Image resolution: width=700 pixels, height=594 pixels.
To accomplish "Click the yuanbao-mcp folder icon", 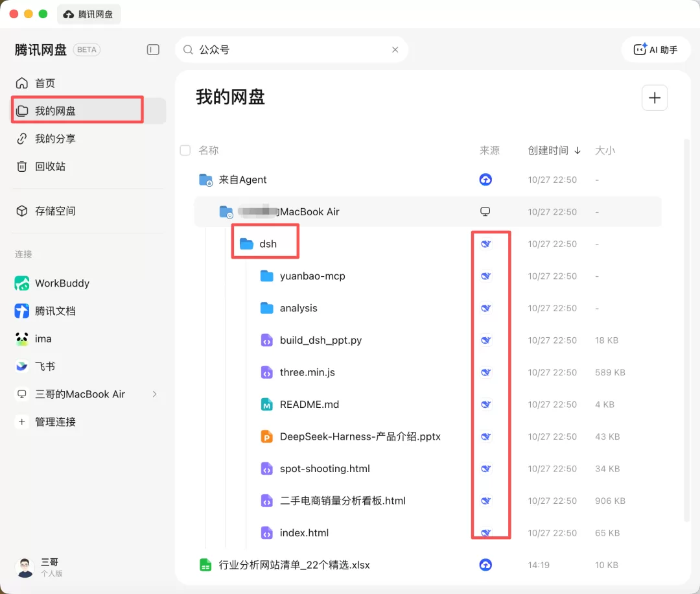I will pyautogui.click(x=266, y=276).
